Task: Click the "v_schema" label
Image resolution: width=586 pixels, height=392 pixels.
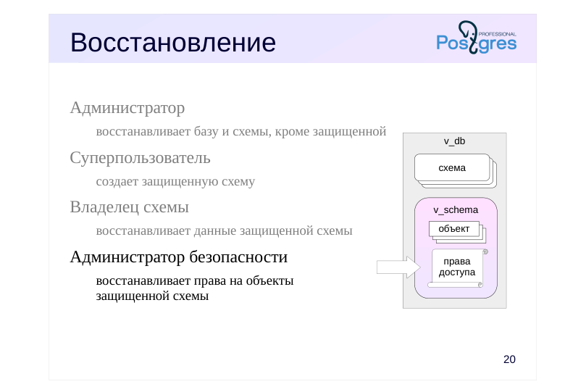Action: coord(456,210)
